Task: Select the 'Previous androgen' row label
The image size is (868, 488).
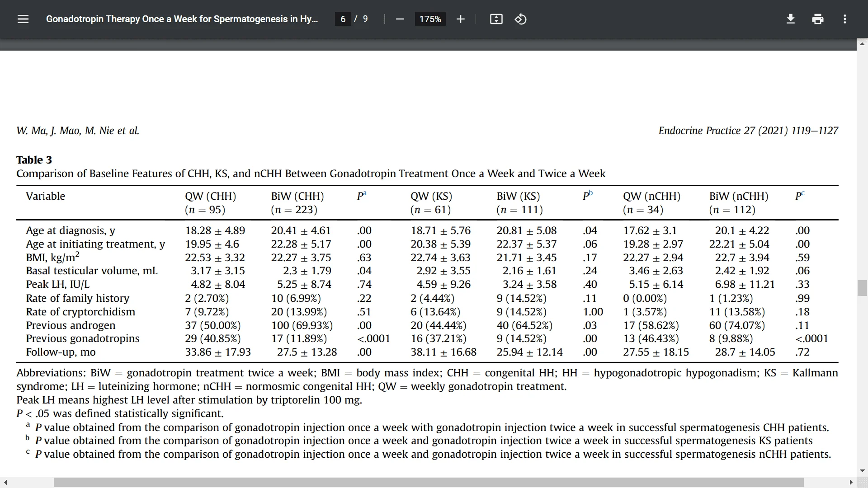Action: pos(71,325)
